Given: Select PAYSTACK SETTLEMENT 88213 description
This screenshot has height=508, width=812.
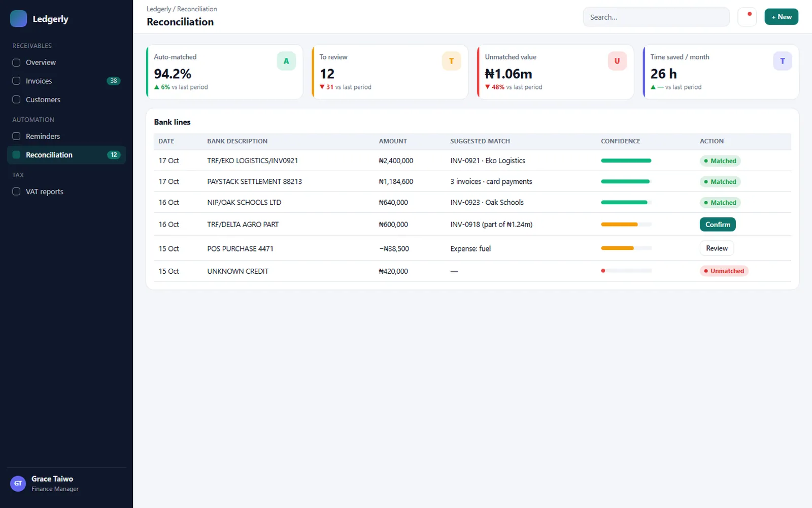Looking at the screenshot, I should [x=254, y=181].
